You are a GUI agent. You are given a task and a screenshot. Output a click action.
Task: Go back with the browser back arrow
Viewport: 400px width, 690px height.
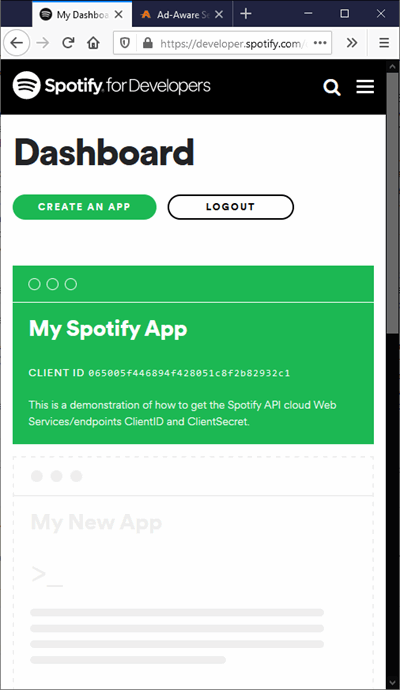pos(17,43)
